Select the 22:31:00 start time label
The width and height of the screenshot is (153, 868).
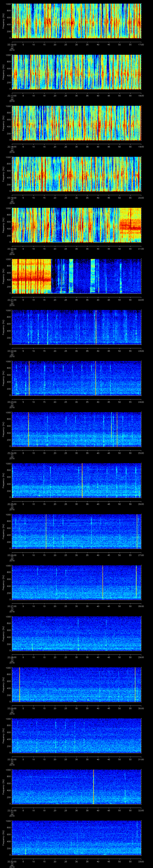point(12,810)
